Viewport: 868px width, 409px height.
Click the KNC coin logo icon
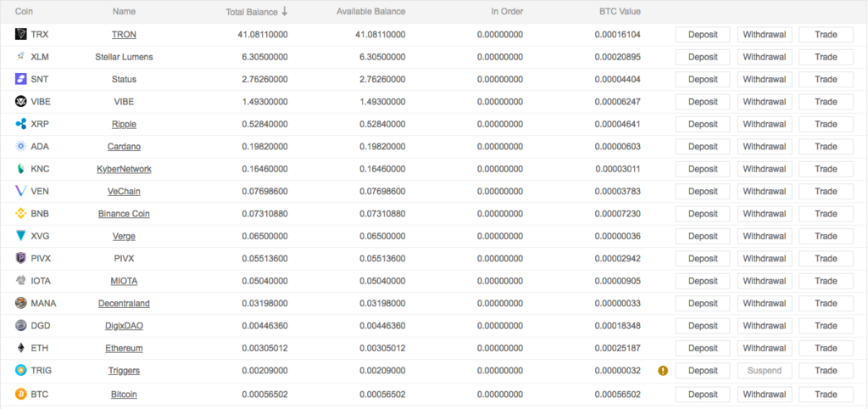(x=21, y=169)
